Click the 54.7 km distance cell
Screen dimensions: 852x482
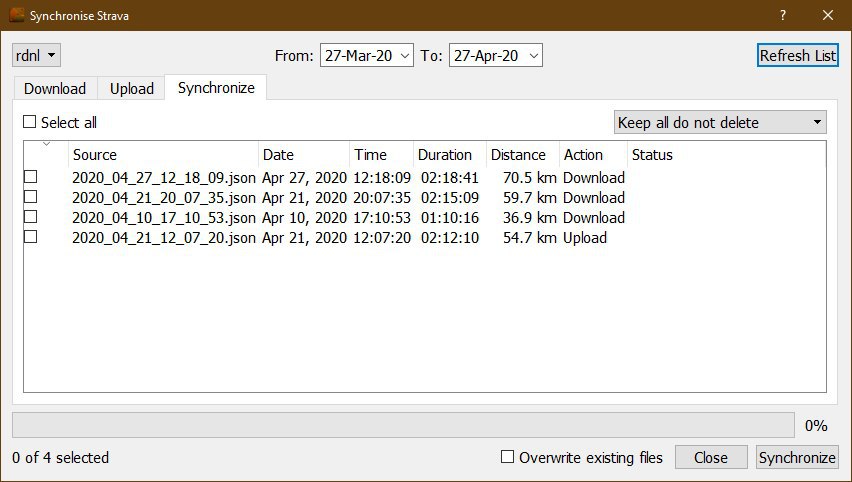(529, 238)
